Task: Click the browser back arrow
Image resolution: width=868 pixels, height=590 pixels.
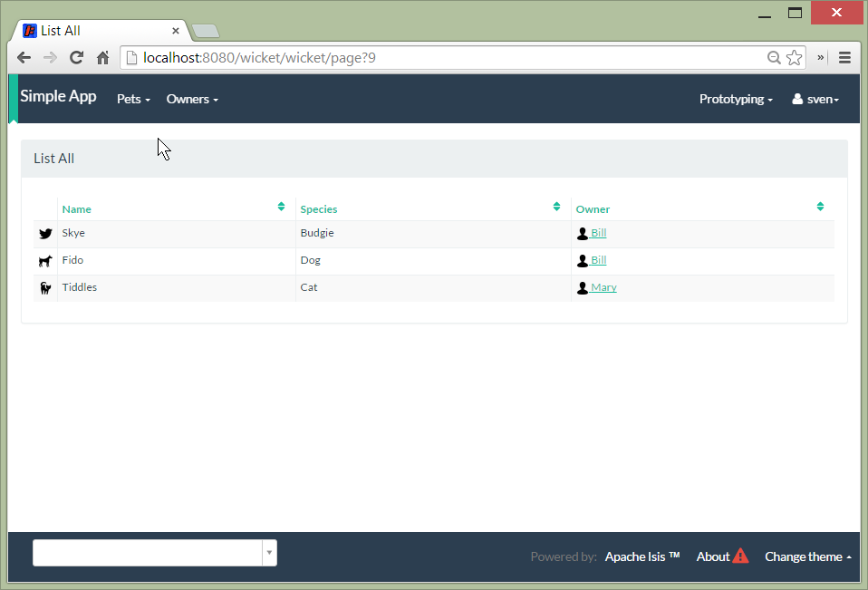Action: [24, 58]
